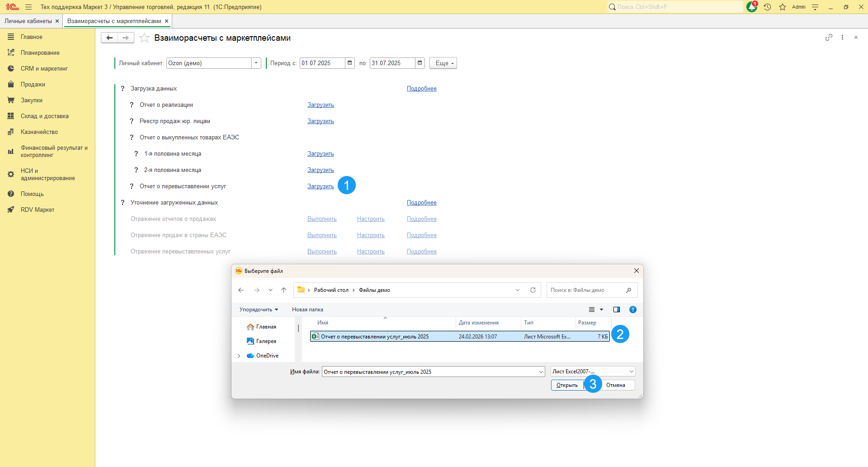Click the notifications bell icon

[751, 7]
